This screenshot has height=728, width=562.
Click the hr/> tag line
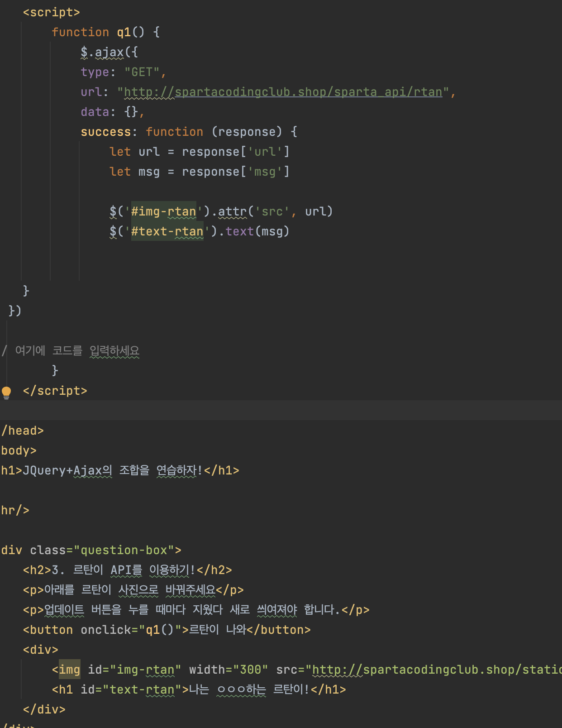15,510
